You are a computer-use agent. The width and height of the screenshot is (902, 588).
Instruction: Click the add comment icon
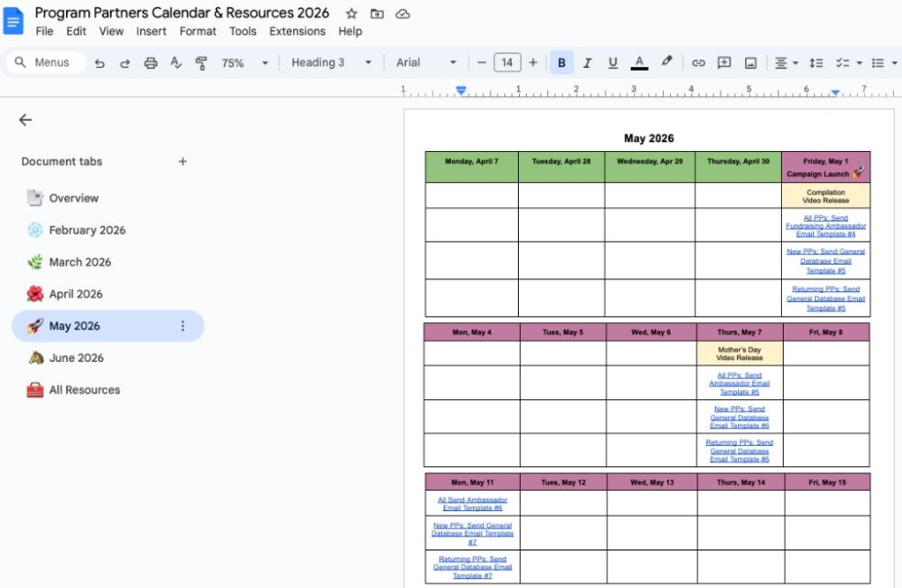[x=724, y=63]
